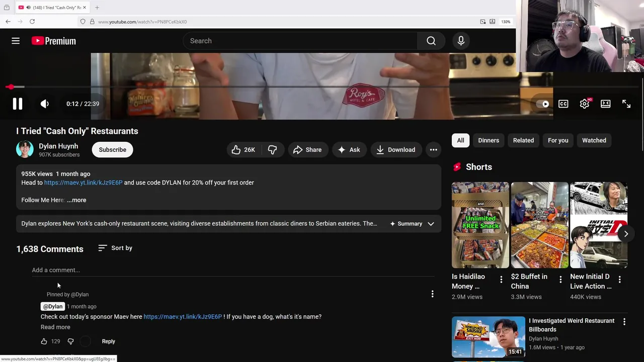Image resolution: width=644 pixels, height=362 pixels.
Task: Select the For you filter chip
Action: (x=558, y=140)
